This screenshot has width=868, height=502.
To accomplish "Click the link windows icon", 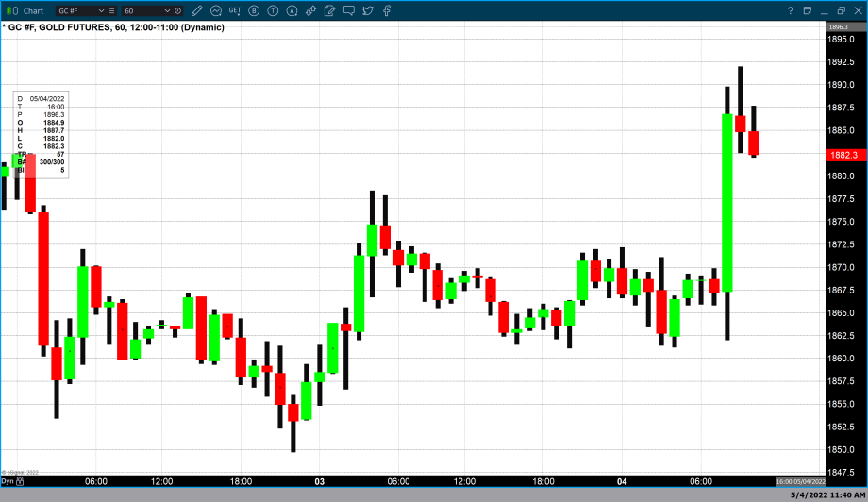I will point(311,10).
